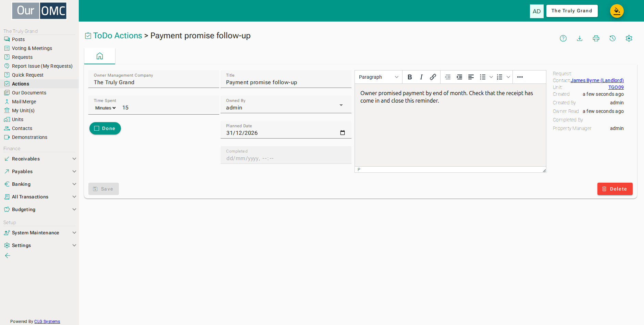Toggle italic formatting in editor
Image resolution: width=644 pixels, height=325 pixels.
pos(421,77)
